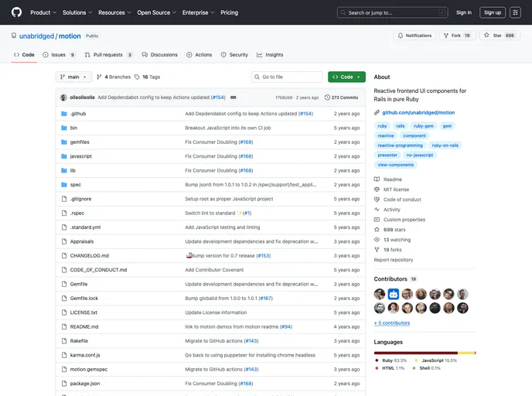Open the motion.gemspec file
The height and width of the screenshot is (396, 532).
point(89,369)
